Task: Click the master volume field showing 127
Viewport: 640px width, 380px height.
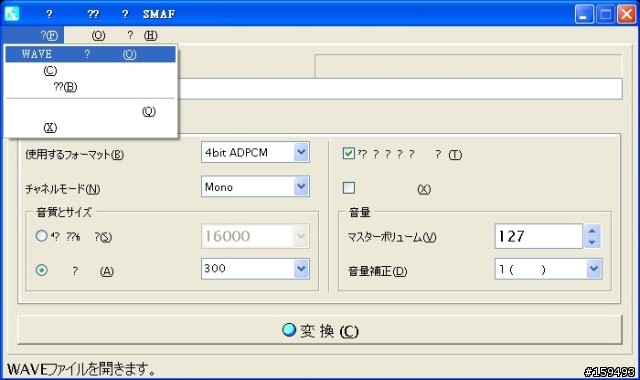Action: (538, 236)
